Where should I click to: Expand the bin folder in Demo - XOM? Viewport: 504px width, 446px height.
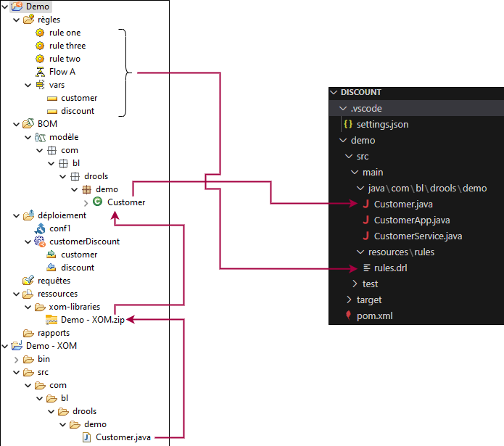click(17, 359)
